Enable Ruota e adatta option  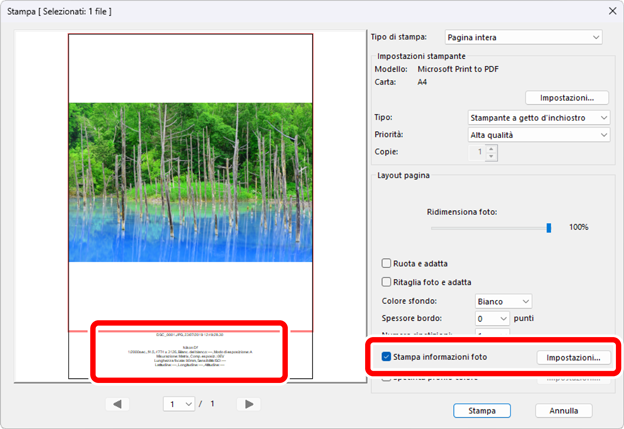click(387, 263)
